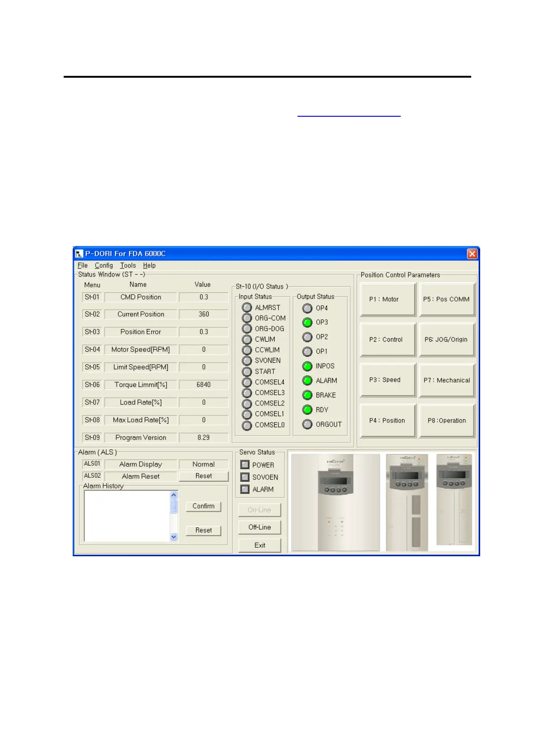The image size is (534, 756).
Task: Toggle the POWER servo status box
Action: coord(245,465)
